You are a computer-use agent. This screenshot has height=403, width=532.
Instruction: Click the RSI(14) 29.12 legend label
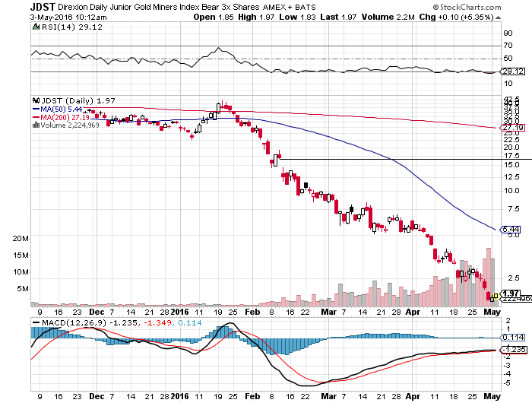tap(72, 27)
